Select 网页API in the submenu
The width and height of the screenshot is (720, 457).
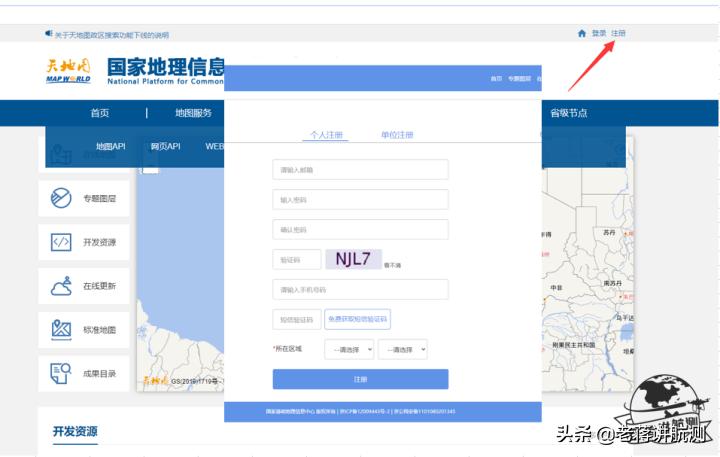click(165, 147)
